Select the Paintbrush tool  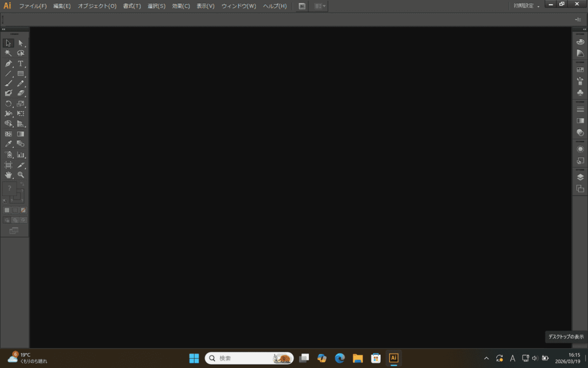8,85
